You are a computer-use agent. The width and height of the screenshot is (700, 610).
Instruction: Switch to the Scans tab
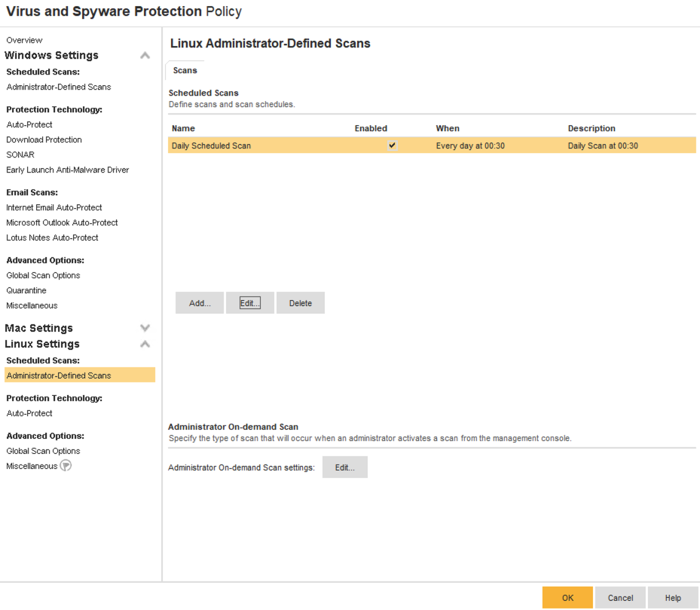click(185, 70)
